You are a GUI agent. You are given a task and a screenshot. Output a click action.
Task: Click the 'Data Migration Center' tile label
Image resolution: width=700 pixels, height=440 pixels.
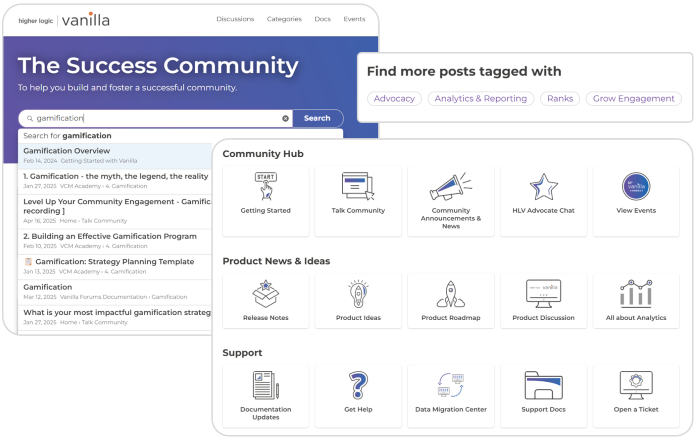click(x=451, y=409)
